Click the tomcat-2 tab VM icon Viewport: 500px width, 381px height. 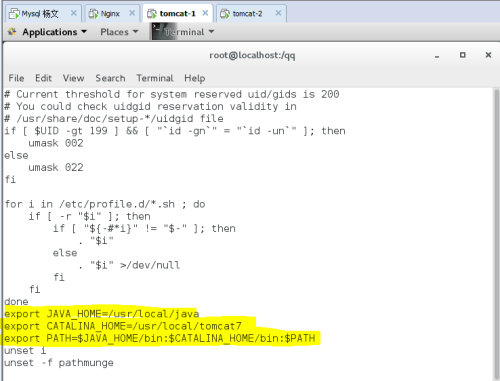pos(225,14)
